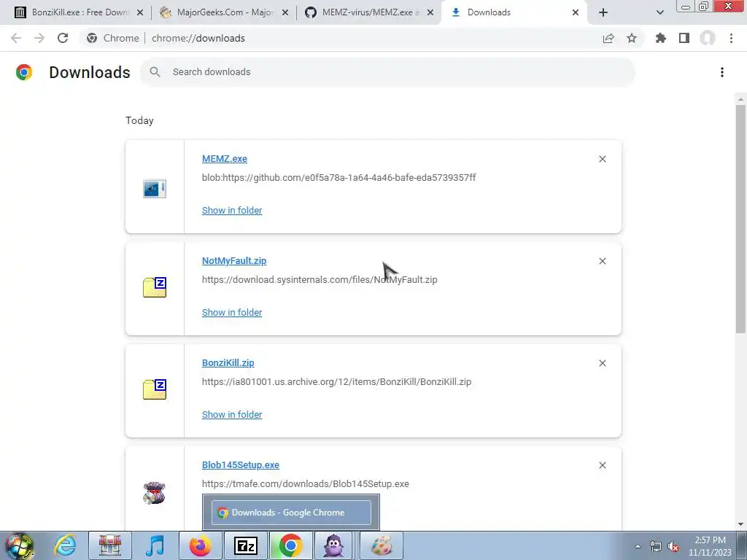Click the Chrome logo beside Downloads
Screen dimensions: 747x560
[24, 72]
